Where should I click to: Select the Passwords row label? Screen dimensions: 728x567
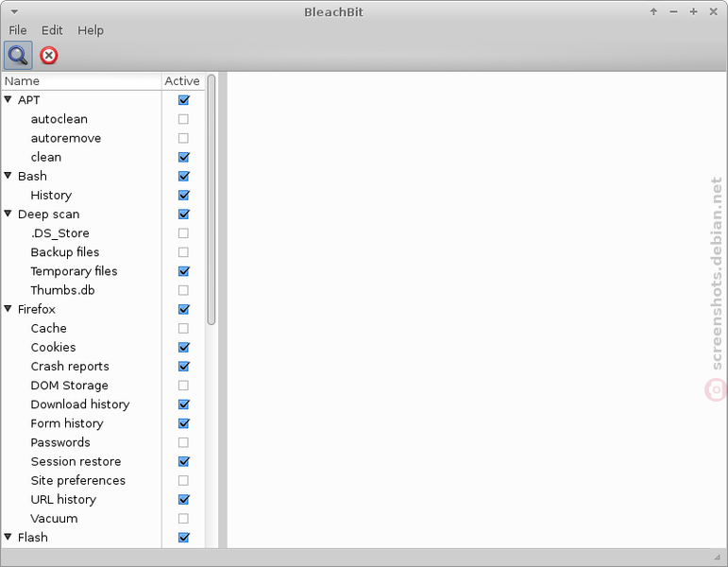click(x=60, y=443)
